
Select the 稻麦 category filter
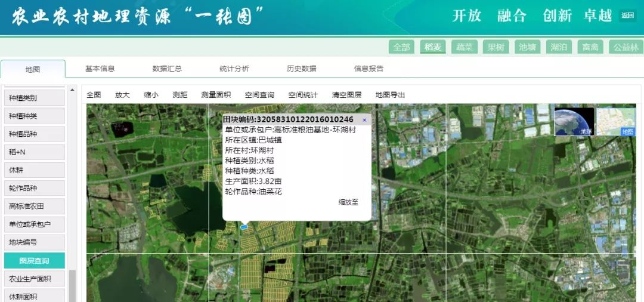tap(433, 47)
